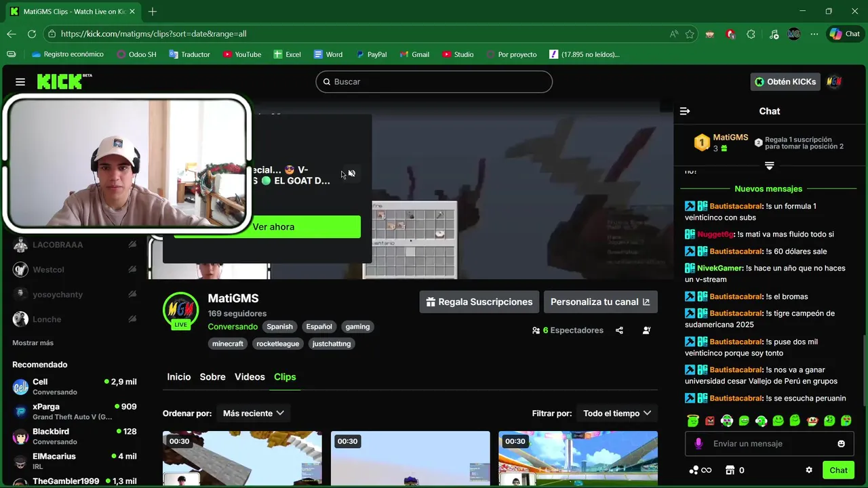Image resolution: width=868 pixels, height=488 pixels.
Task: Refresh the browser page
Action: (32, 34)
